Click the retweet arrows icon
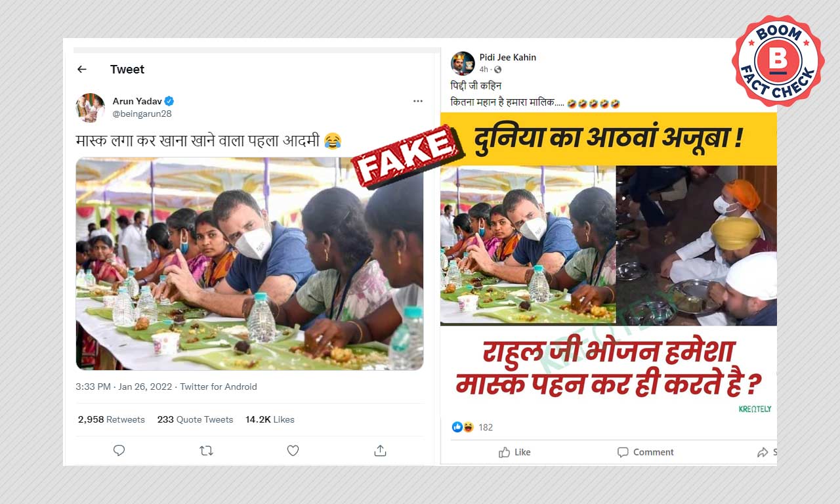 point(206,450)
